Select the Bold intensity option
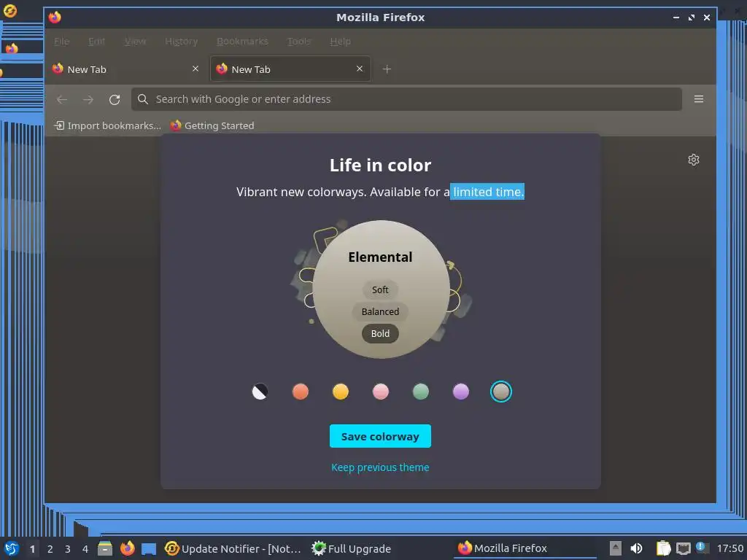Image resolution: width=747 pixels, height=560 pixels. pyautogui.click(x=380, y=333)
